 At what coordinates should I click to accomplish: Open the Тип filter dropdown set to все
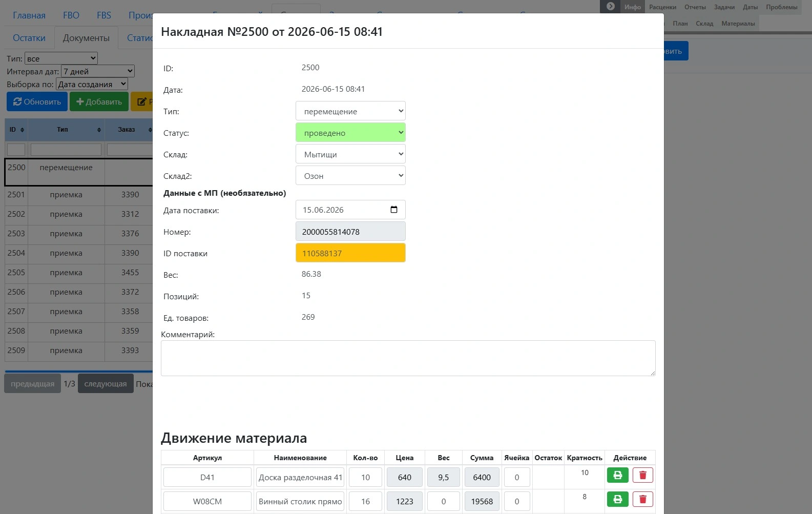[x=61, y=58]
